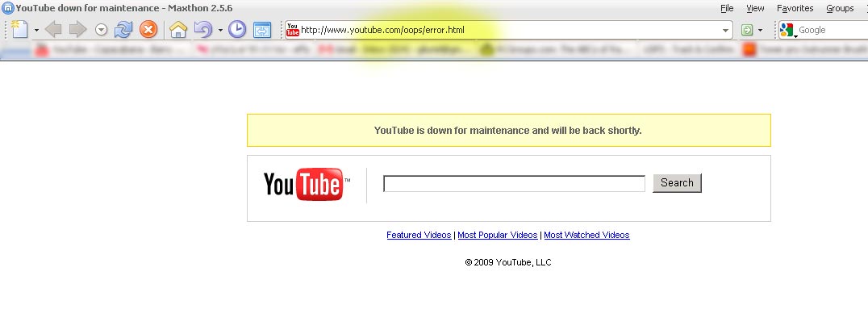Click the green Go arrow button
The height and width of the screenshot is (330, 868).
point(747,30)
